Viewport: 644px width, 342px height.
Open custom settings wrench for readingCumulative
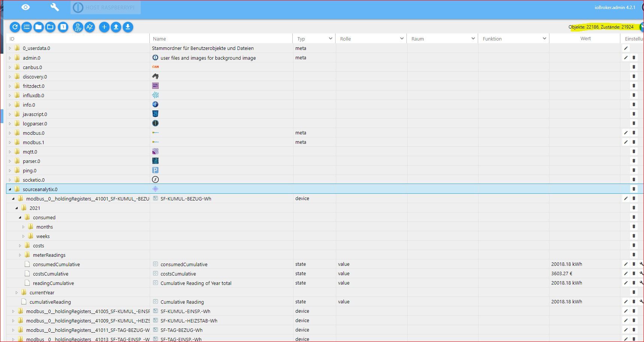(x=641, y=283)
